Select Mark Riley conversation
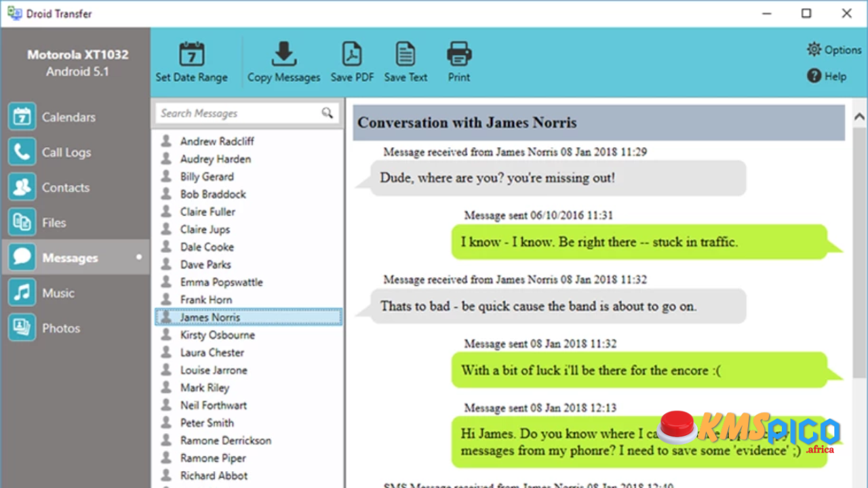The width and height of the screenshot is (868, 488). click(205, 388)
